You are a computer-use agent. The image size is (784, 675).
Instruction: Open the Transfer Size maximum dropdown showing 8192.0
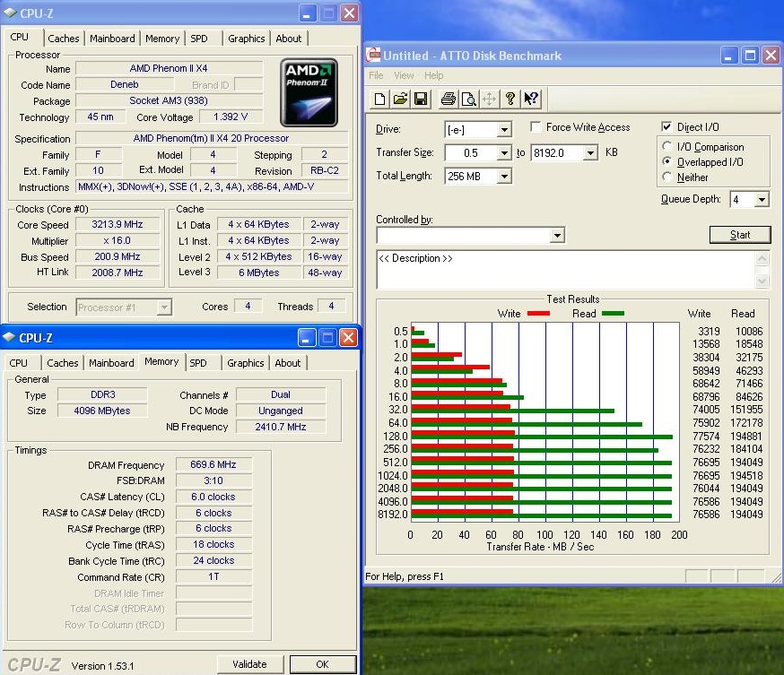[590, 153]
